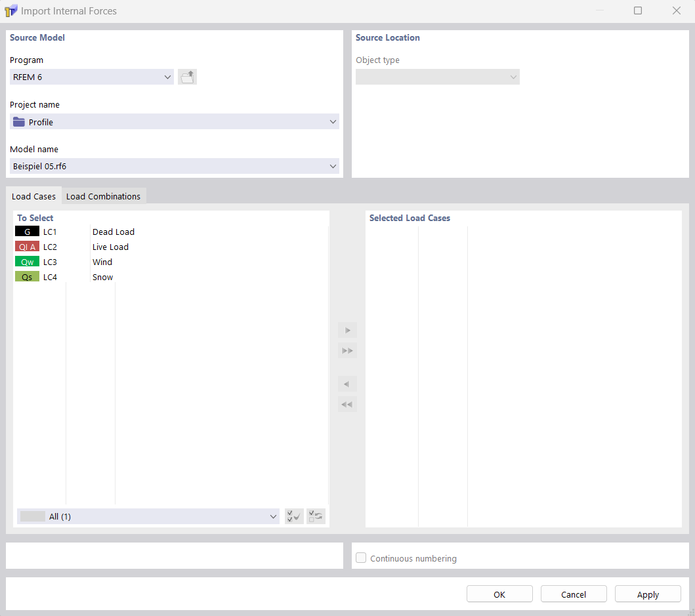Click the single left-arrow remove icon
Screen dimensions: 695x616
pyautogui.click(x=347, y=384)
